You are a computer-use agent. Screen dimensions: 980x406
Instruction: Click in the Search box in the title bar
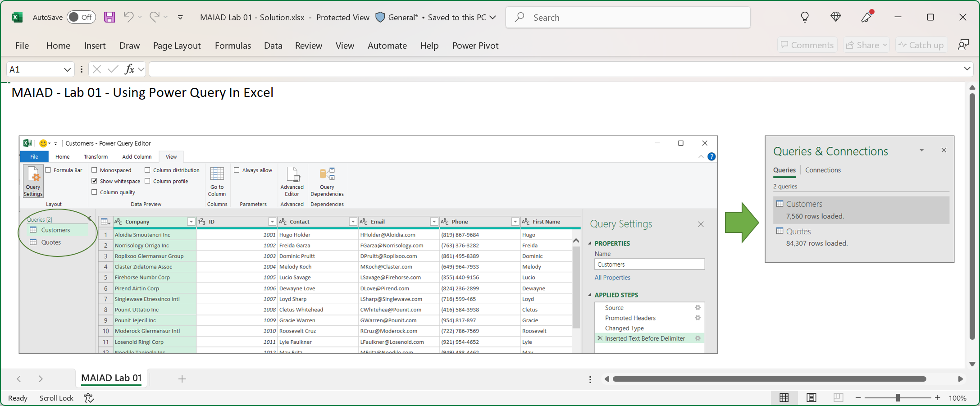tap(628, 17)
